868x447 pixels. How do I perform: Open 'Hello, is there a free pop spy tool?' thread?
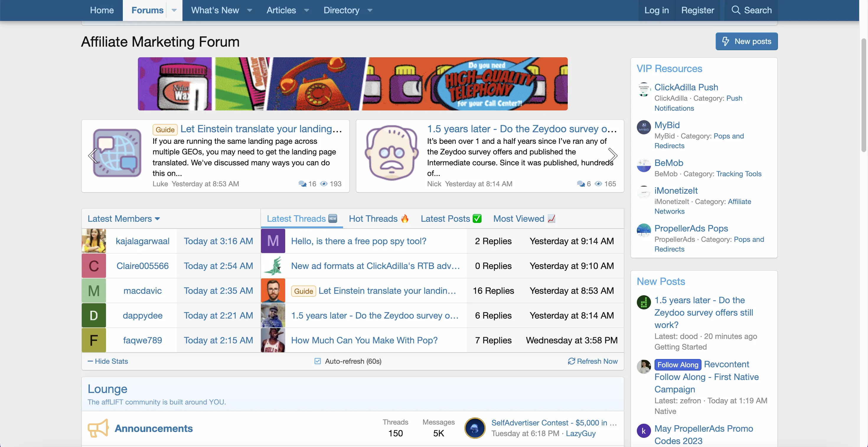[x=358, y=241]
